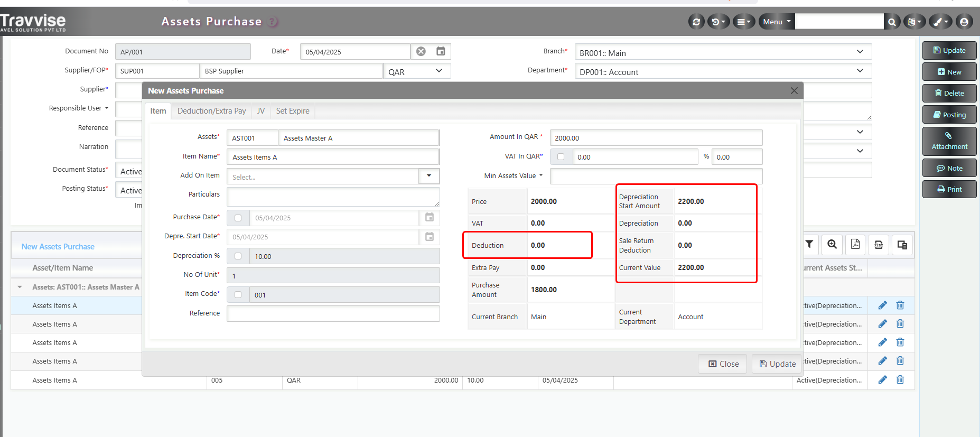
Task: Open the user profile icon
Action: pyautogui.click(x=964, y=22)
